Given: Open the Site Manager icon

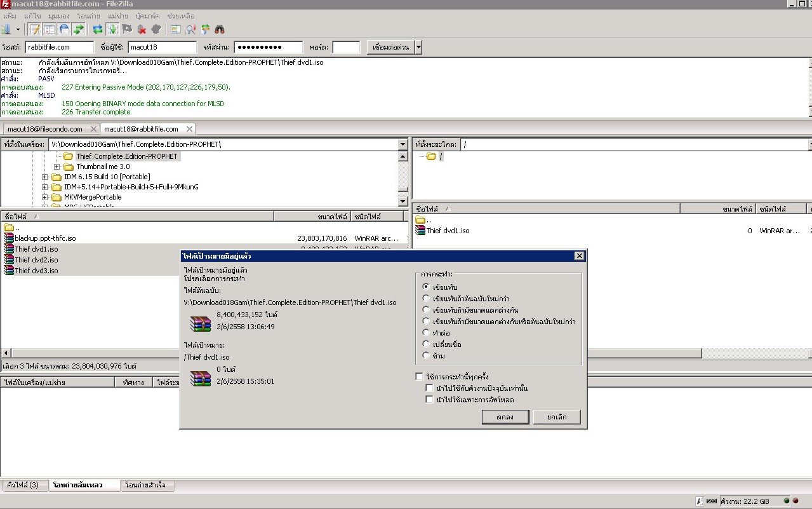Looking at the screenshot, I should pos(6,29).
